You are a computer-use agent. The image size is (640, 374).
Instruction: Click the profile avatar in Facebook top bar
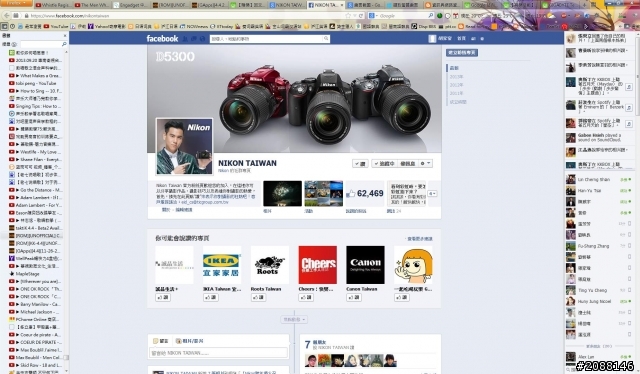coord(432,39)
